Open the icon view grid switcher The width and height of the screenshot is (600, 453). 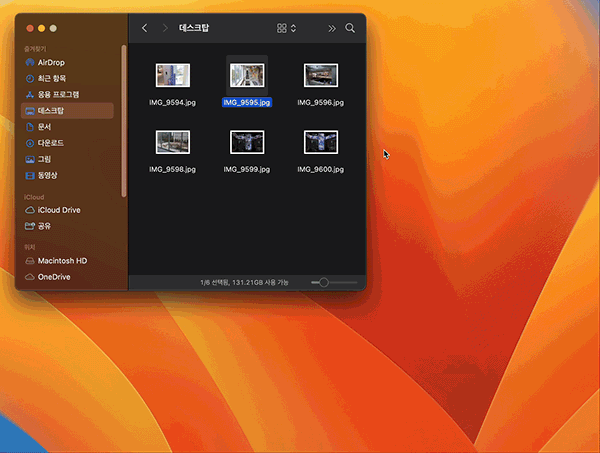(282, 28)
